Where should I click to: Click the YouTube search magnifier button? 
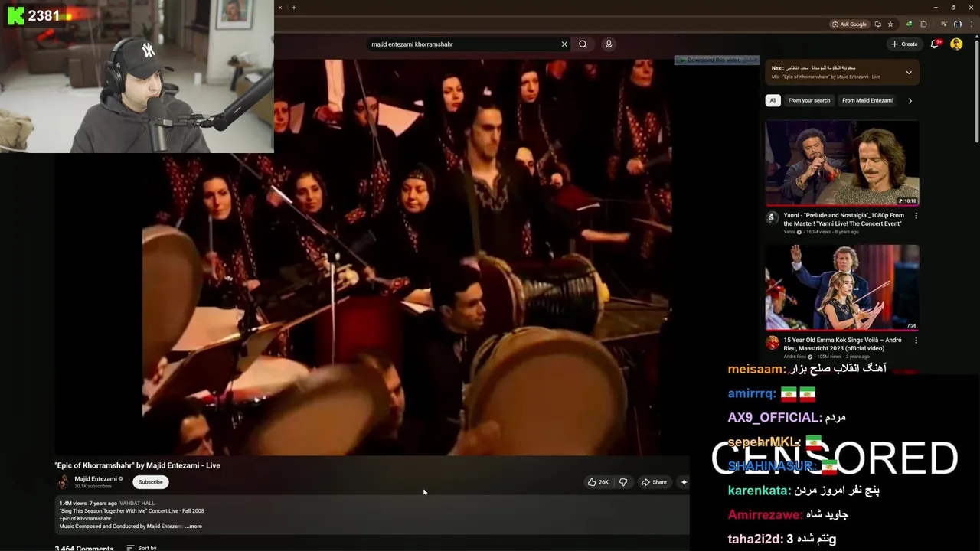pos(583,44)
